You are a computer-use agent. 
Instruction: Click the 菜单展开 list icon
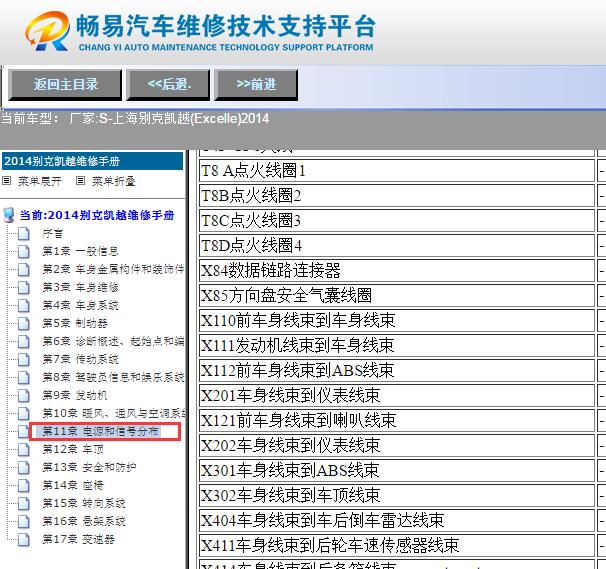click(x=7, y=181)
